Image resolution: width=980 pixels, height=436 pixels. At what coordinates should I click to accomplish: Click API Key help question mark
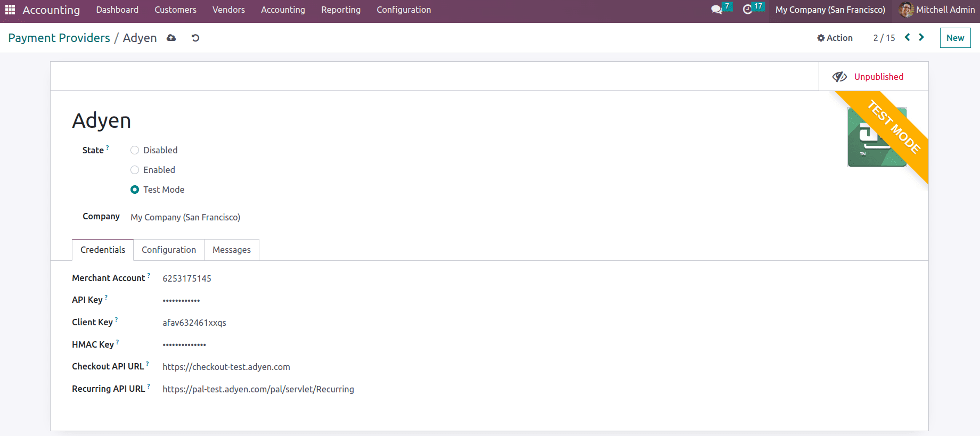pos(106,297)
